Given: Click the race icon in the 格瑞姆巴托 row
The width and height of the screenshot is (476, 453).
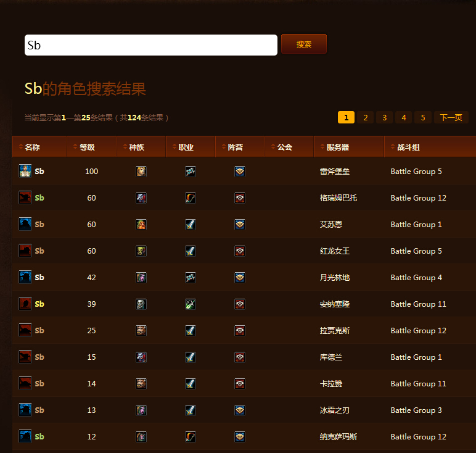Looking at the screenshot, I should pos(141,198).
